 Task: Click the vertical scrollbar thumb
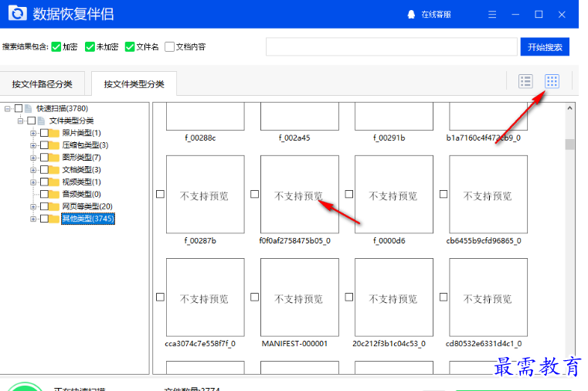(569, 144)
